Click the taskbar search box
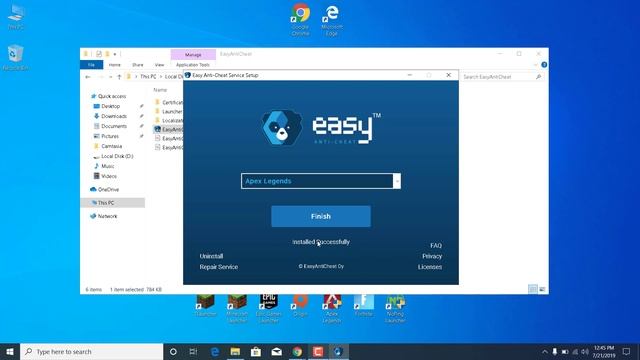This screenshot has height=360, width=640. coord(91,351)
